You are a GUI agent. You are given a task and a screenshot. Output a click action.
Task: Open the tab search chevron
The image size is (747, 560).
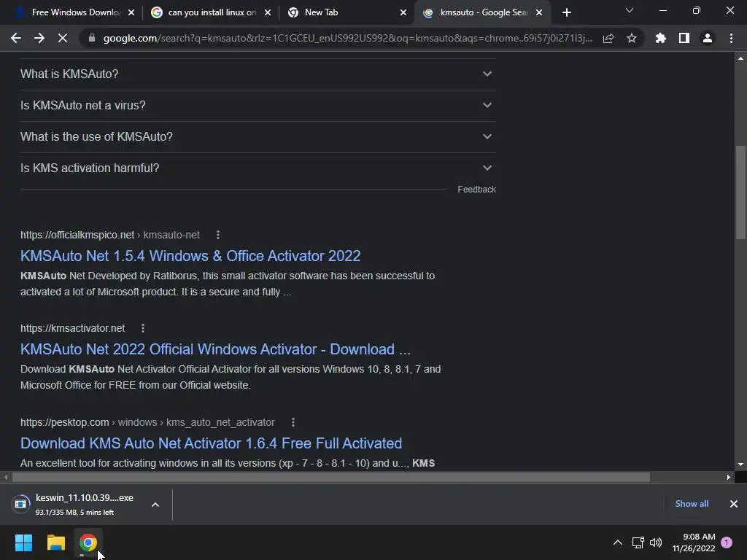coord(630,10)
